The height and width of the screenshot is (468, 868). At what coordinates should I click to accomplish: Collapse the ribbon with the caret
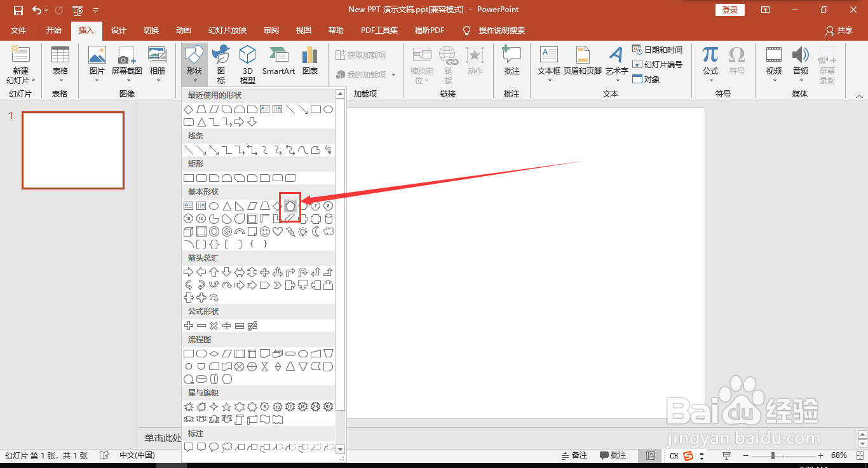pyautogui.click(x=860, y=96)
